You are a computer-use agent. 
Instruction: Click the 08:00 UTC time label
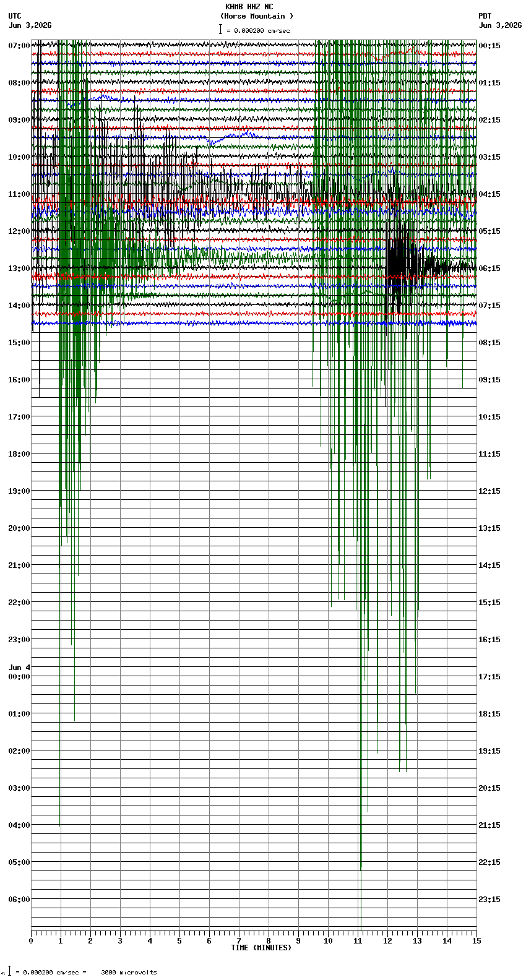[x=19, y=83]
